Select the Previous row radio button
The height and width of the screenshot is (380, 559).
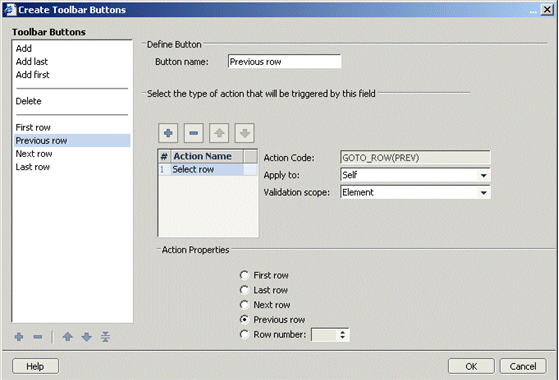[244, 320]
